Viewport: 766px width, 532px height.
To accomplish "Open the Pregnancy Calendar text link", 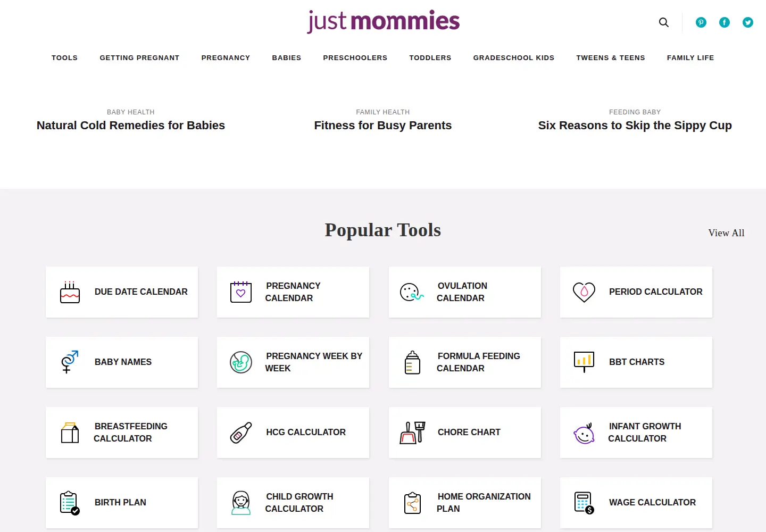I will point(293,292).
